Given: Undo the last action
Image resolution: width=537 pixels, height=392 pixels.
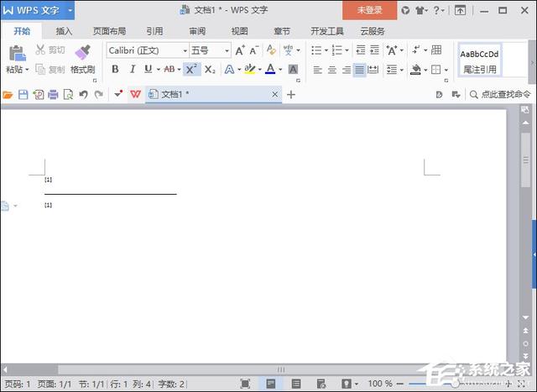Looking at the screenshot, I should (83, 95).
